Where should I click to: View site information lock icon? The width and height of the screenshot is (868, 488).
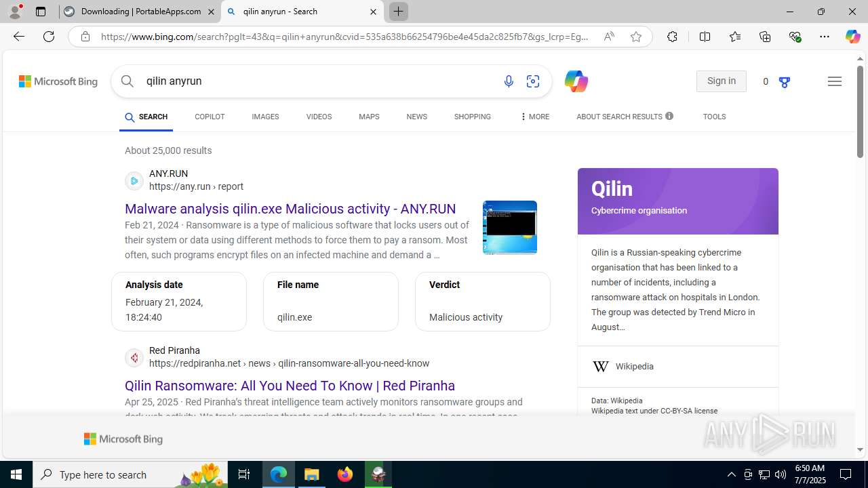[x=85, y=37]
